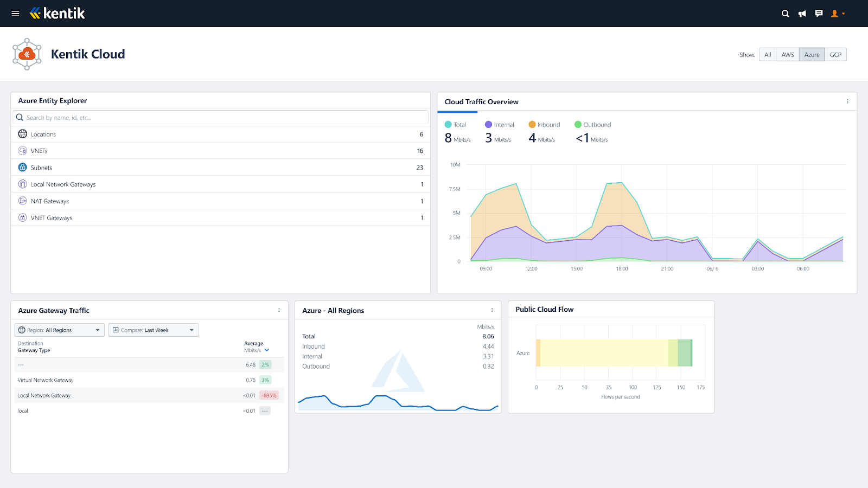Open the hamburger navigation menu
The width and height of the screenshot is (868, 488).
(15, 14)
